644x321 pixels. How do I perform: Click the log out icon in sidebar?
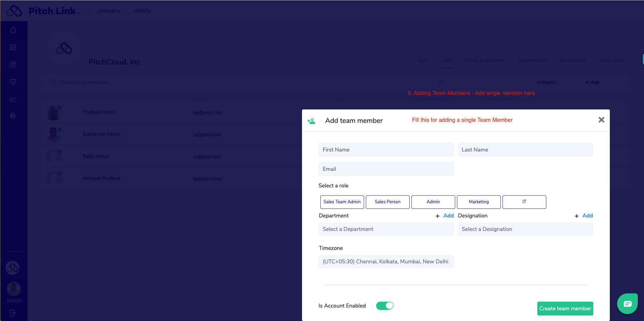(x=13, y=313)
